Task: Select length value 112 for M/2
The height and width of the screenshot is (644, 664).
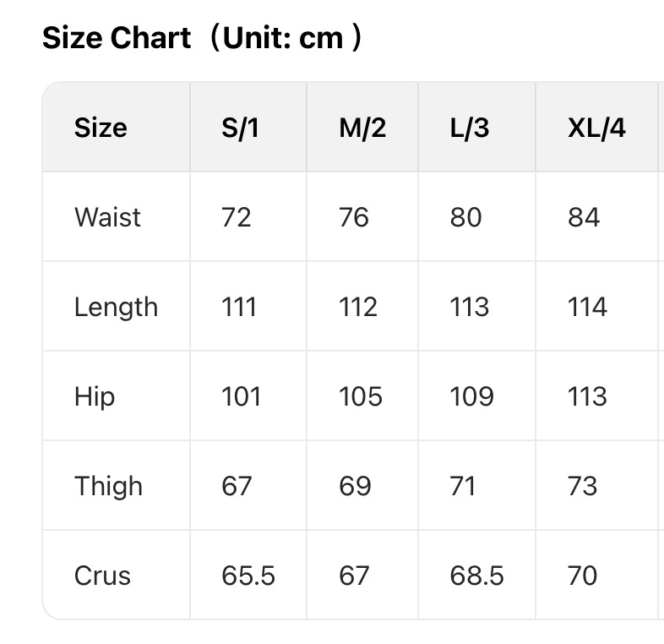Action: pos(358,307)
